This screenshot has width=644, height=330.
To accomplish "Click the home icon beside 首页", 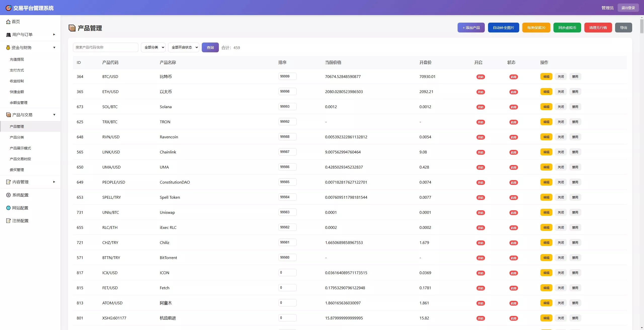I will click(x=8, y=22).
